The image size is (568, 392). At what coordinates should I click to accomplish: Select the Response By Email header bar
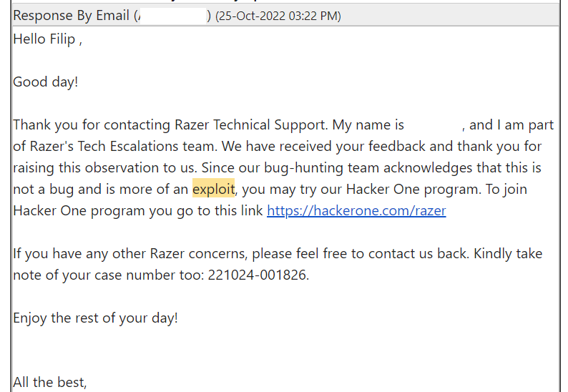click(x=286, y=16)
